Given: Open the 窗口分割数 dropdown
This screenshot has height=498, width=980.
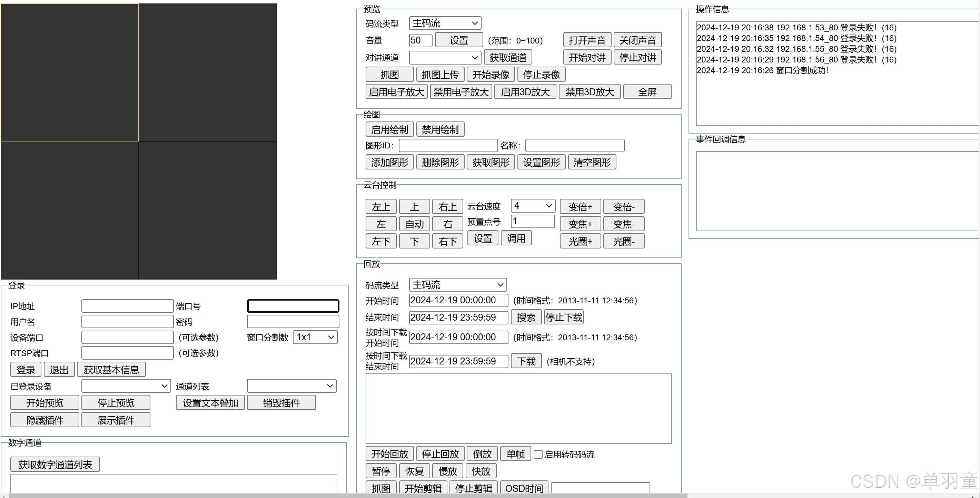Looking at the screenshot, I should pos(315,337).
